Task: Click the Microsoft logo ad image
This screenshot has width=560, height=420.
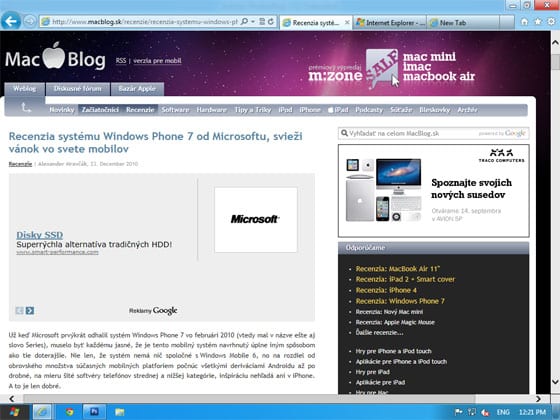Action: point(256,220)
